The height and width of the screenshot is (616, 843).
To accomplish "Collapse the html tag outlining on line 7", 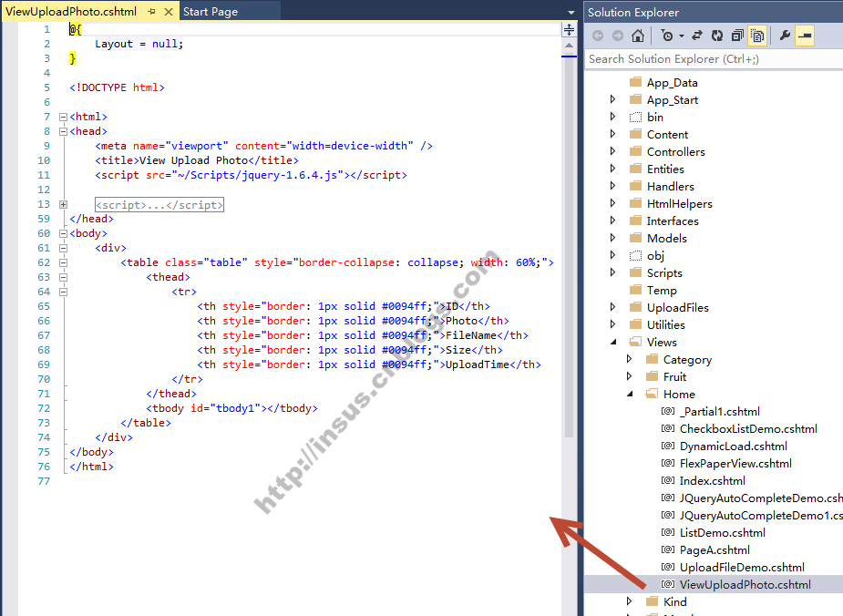I will coord(63,117).
